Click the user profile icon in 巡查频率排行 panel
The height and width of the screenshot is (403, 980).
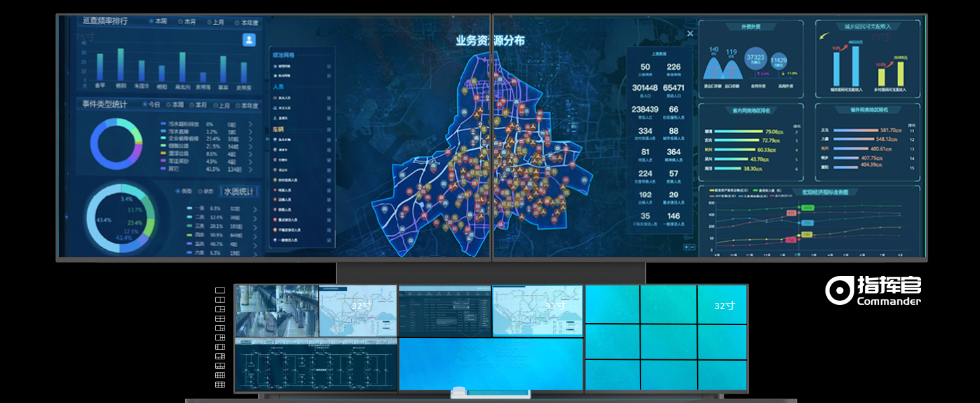(x=249, y=39)
